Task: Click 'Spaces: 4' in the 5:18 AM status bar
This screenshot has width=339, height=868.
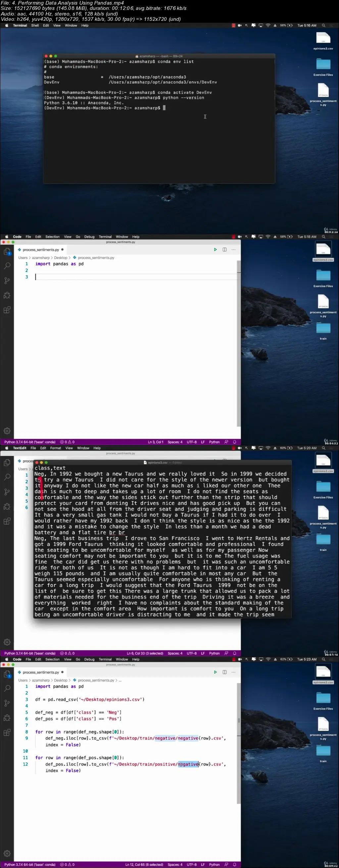Action: point(175,442)
